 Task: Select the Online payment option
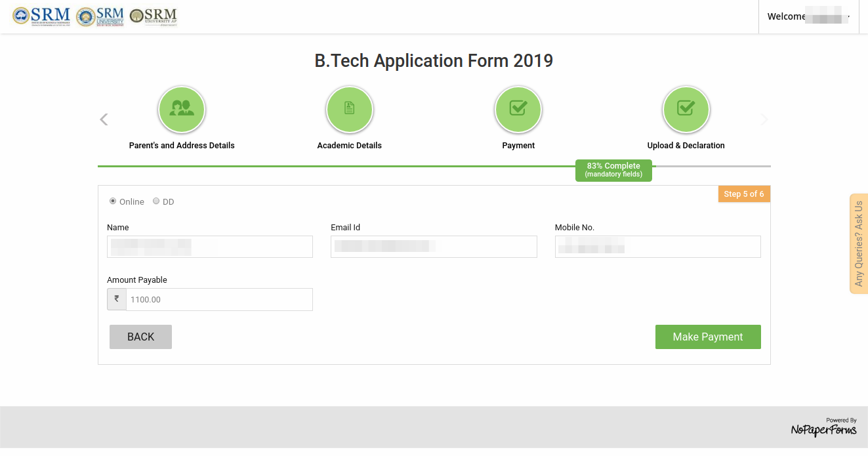pyautogui.click(x=112, y=201)
